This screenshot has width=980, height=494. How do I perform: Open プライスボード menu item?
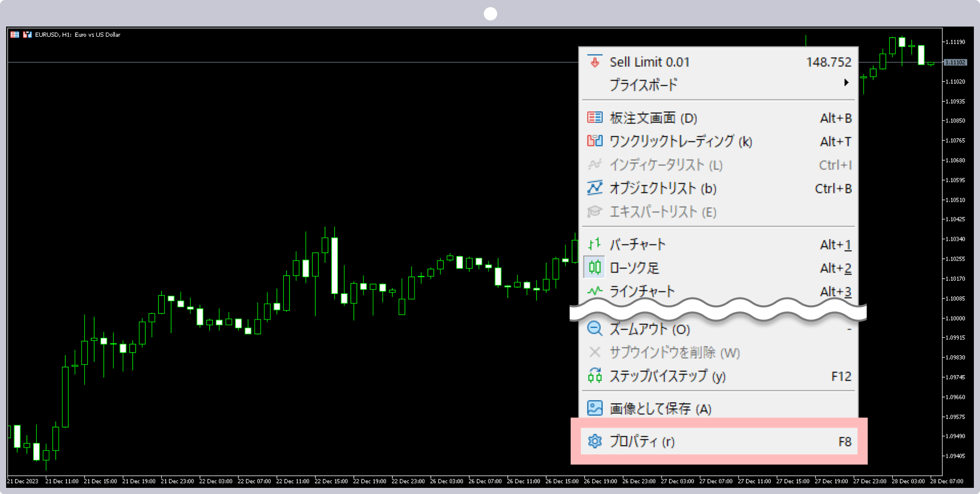[x=719, y=84]
